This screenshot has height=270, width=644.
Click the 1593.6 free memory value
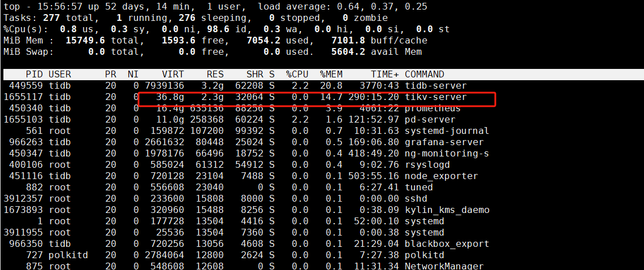point(179,41)
